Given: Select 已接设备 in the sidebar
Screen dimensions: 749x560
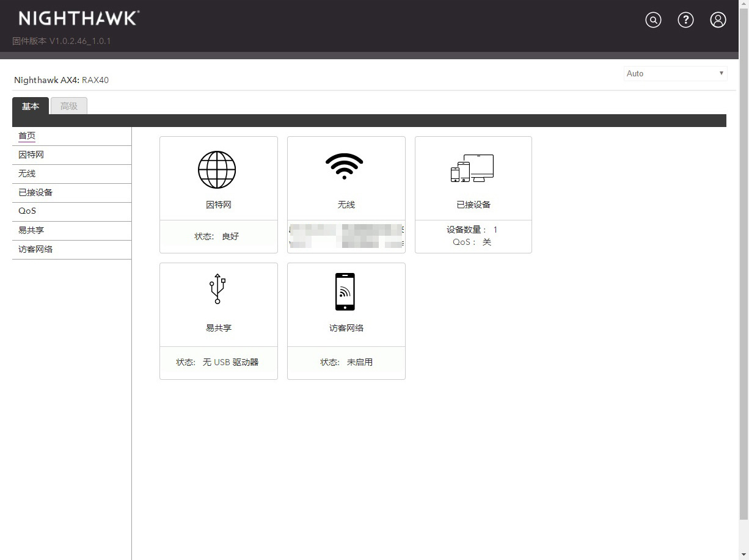Looking at the screenshot, I should [71, 193].
